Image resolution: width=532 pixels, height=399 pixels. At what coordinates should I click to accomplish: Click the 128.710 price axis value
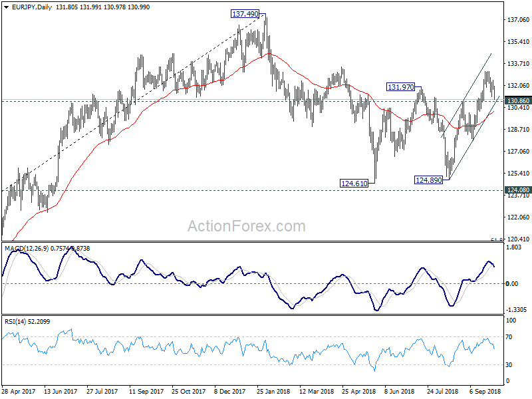click(x=518, y=129)
